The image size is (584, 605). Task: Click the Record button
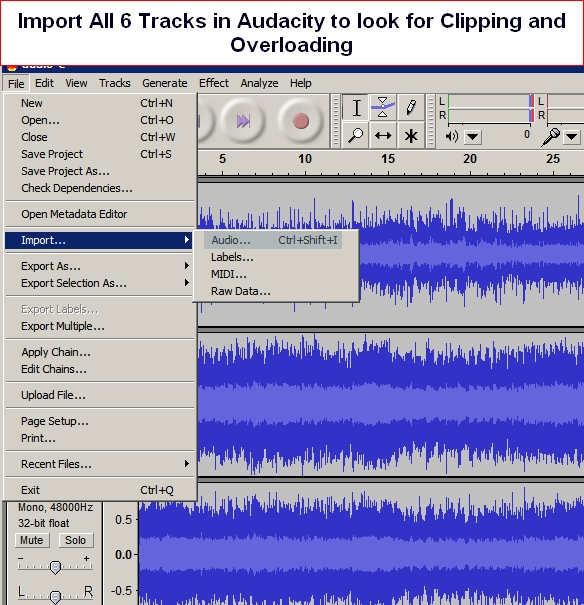point(300,121)
